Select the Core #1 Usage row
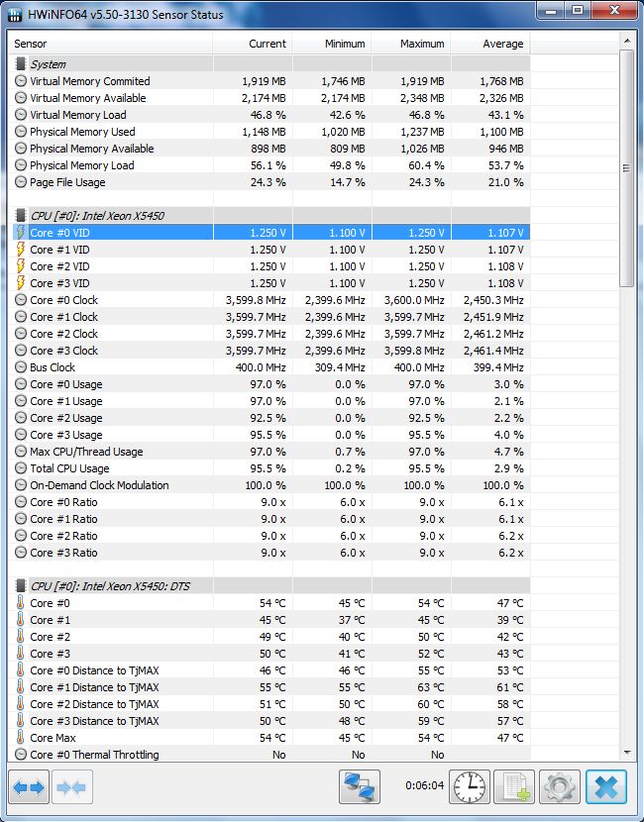The height and width of the screenshot is (822, 644). coord(269,400)
